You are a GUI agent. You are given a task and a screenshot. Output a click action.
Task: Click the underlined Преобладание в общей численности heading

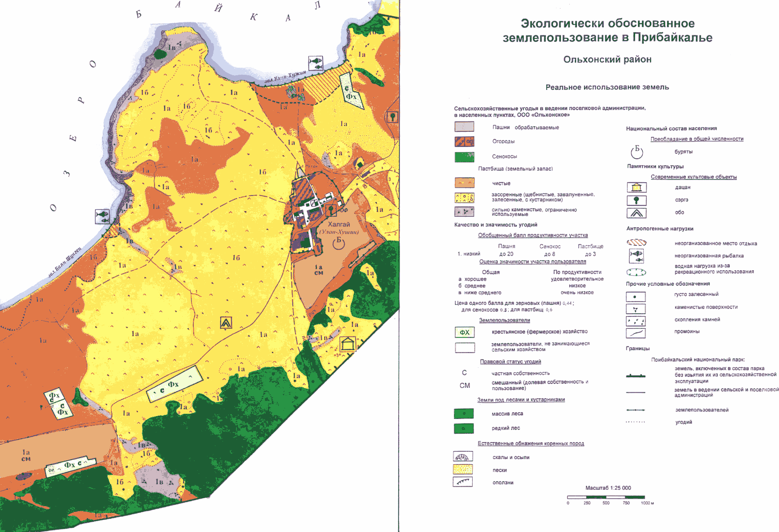[697, 139]
